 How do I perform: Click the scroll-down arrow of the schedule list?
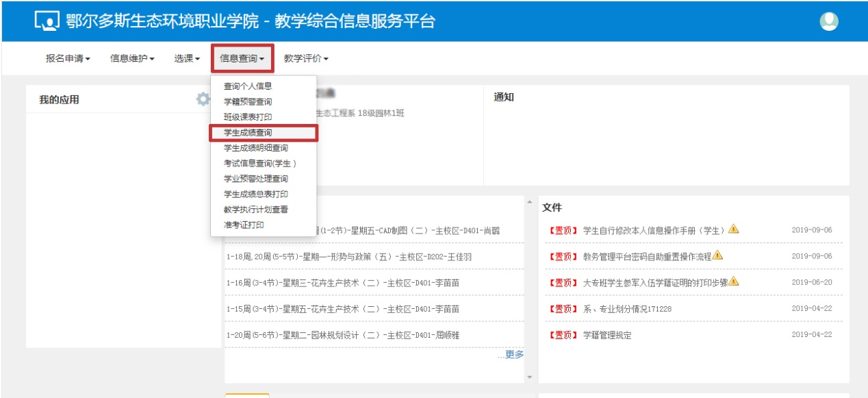(528, 377)
